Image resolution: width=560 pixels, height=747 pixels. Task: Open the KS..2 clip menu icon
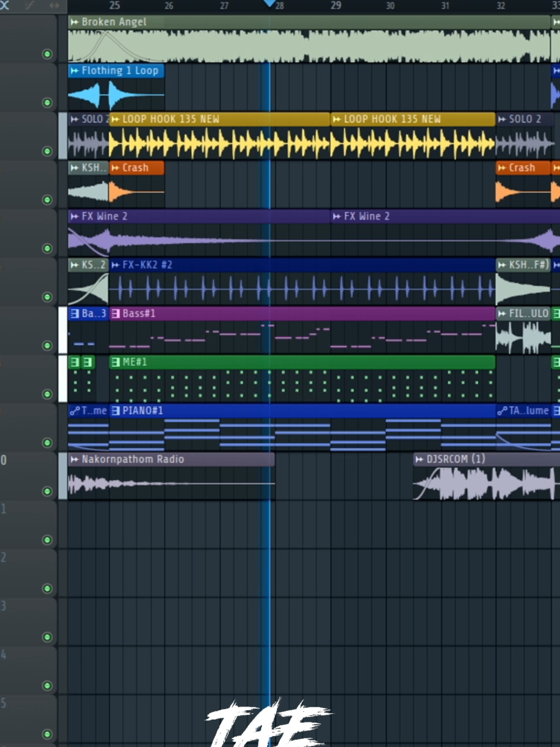click(75, 265)
